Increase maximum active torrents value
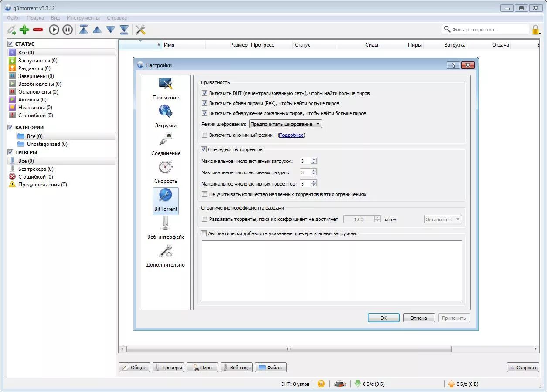This screenshot has height=392, width=547. 314,182
